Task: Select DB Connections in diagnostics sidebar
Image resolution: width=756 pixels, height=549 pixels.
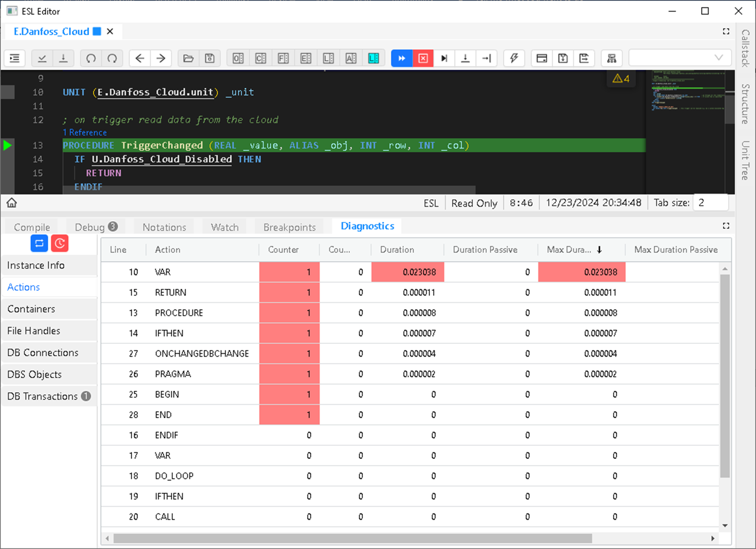Action: 49,353
